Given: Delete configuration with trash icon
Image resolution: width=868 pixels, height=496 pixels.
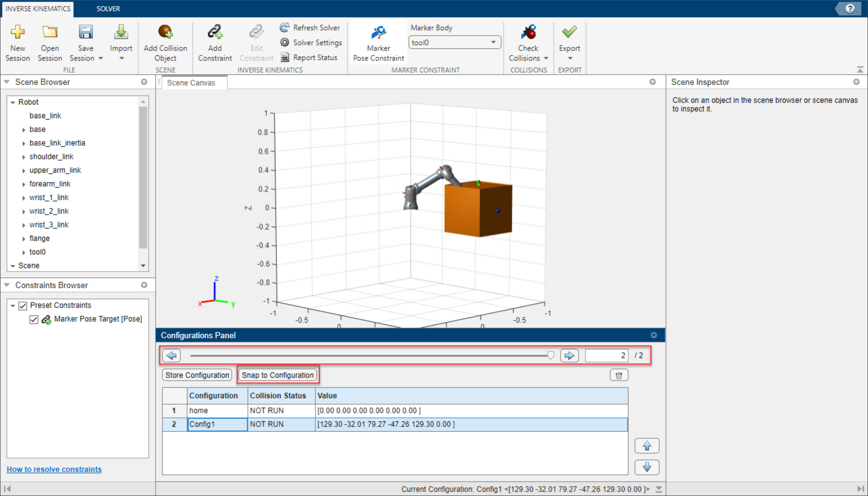Looking at the screenshot, I should click(619, 375).
